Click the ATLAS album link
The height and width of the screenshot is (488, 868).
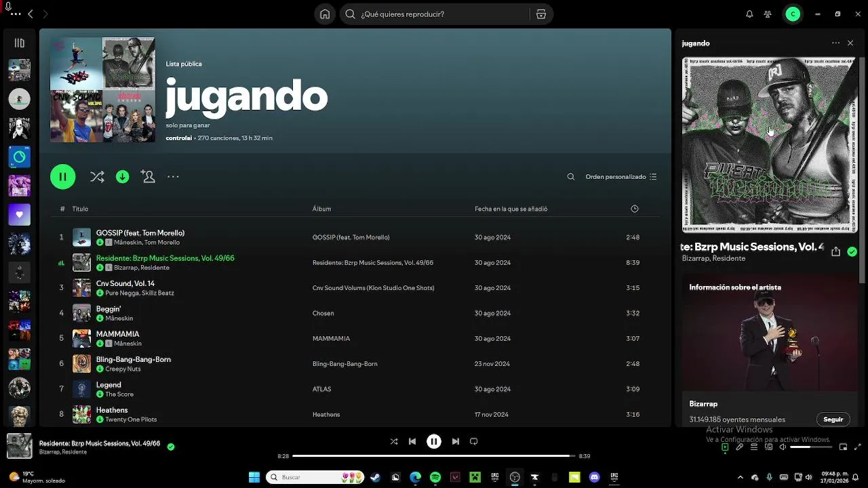(321, 389)
